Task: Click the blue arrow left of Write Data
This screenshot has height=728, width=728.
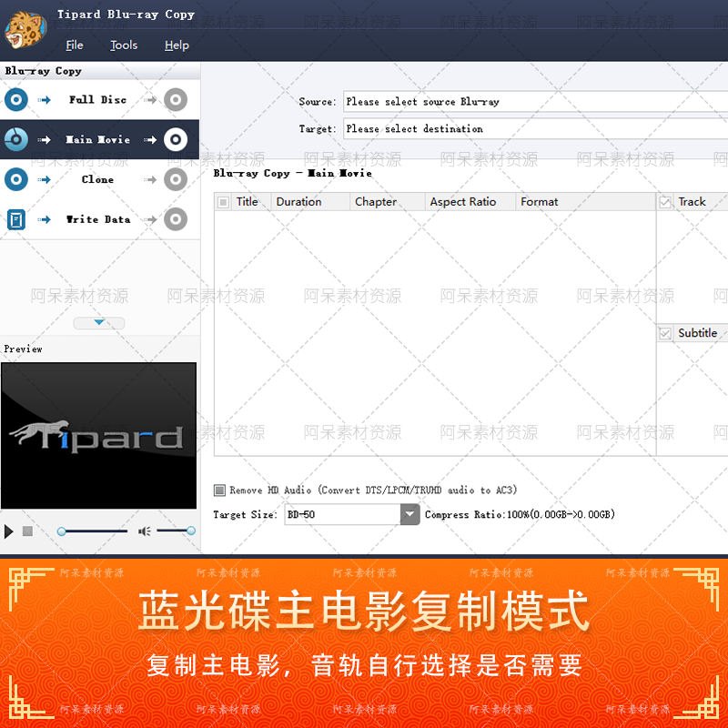Action: [x=44, y=219]
